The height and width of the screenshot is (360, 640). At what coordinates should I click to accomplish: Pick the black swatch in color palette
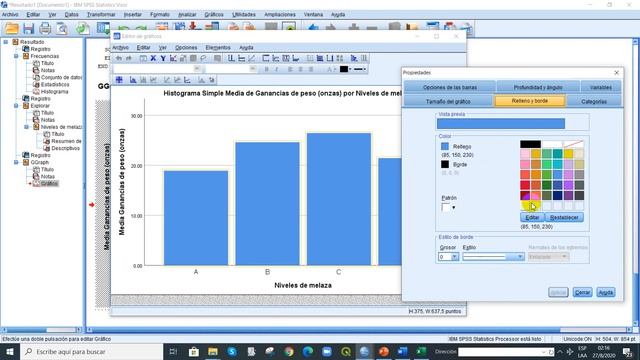pos(530,144)
